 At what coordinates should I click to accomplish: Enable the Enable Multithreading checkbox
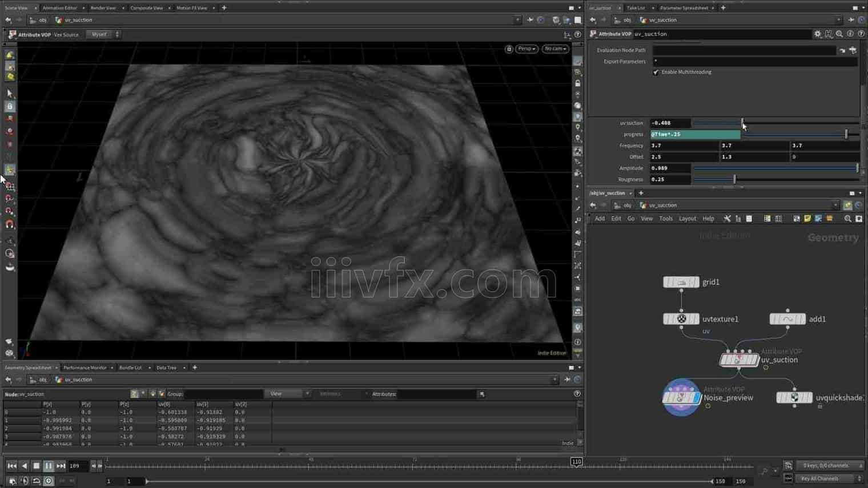656,72
